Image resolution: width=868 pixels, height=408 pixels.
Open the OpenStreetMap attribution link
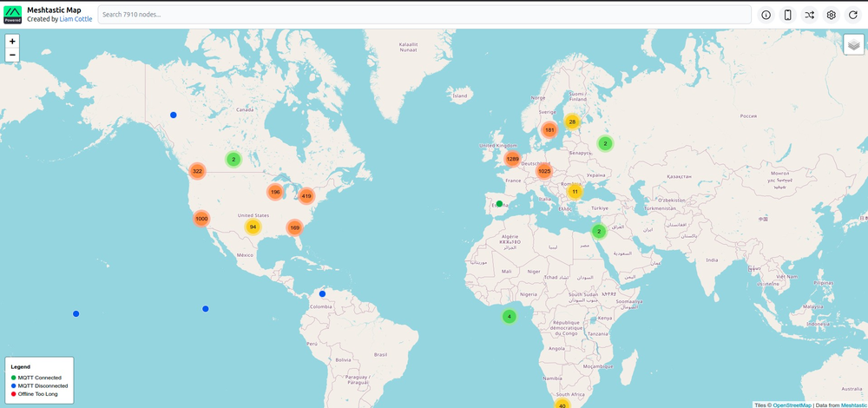point(792,405)
